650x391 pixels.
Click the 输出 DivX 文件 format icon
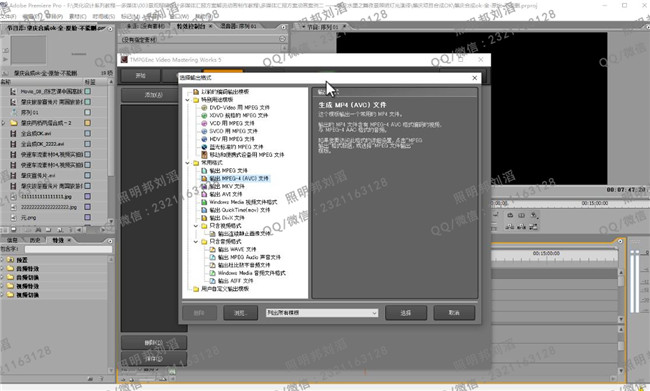point(204,218)
